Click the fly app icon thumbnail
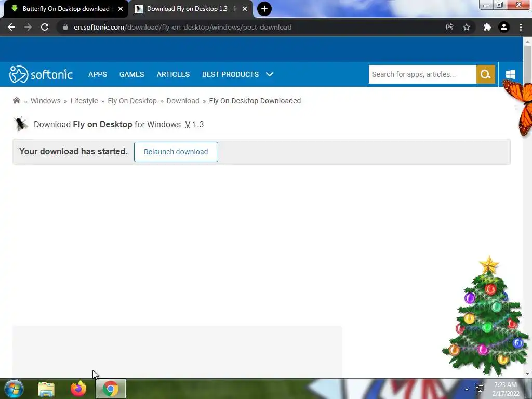Image resolution: width=532 pixels, height=399 pixels. click(20, 124)
